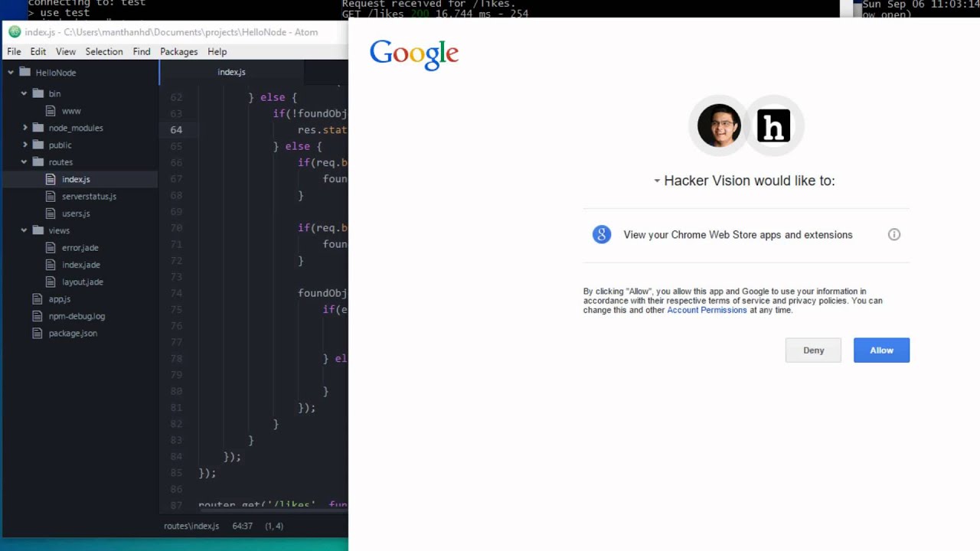
Task: Click the routes\index.js status bar path
Action: [x=191, y=526]
